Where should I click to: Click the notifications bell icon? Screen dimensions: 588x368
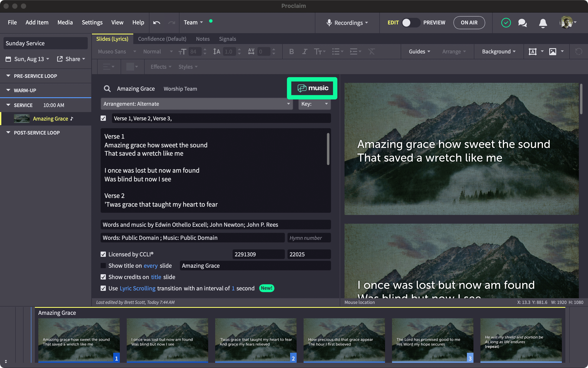coord(543,23)
